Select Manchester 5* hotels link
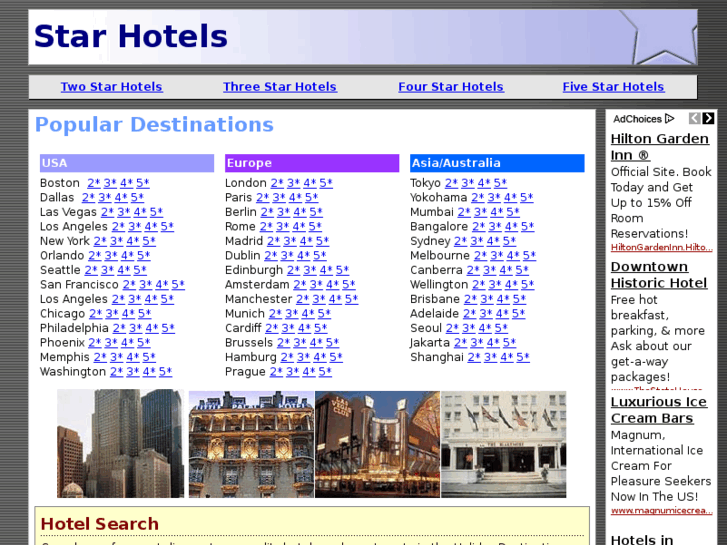This screenshot has width=727, height=545. 351,299
